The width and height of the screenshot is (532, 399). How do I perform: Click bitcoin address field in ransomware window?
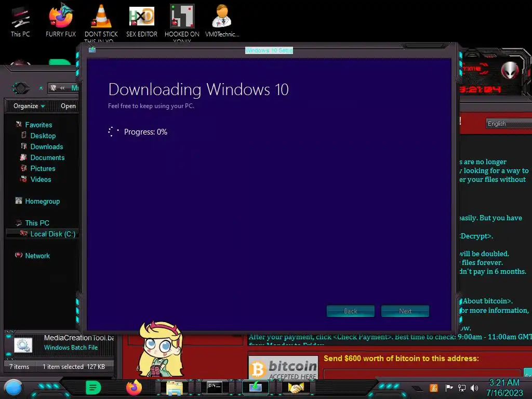pos(422,374)
